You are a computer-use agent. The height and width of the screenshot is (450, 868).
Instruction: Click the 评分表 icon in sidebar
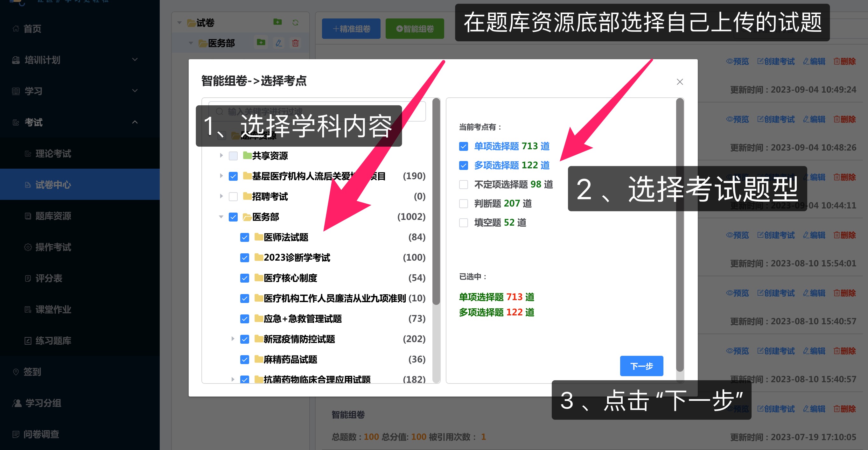tap(28, 278)
